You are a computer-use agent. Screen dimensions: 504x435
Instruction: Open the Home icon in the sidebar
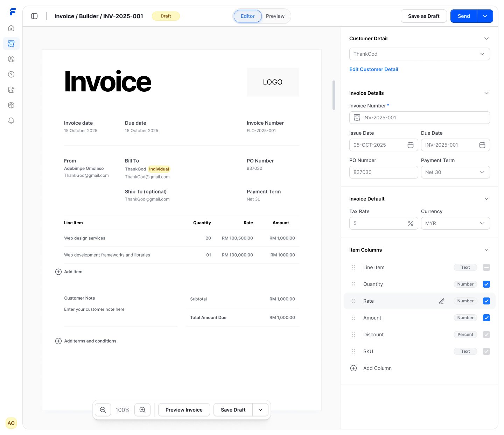tap(11, 28)
